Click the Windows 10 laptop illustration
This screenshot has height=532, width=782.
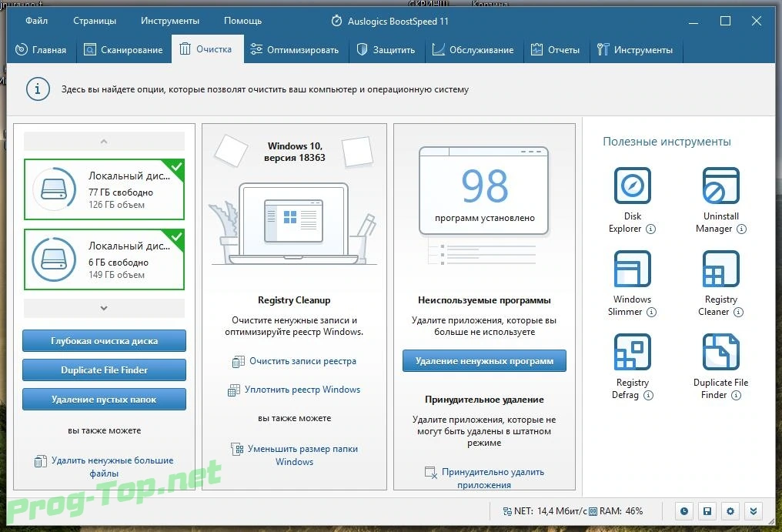click(x=294, y=223)
